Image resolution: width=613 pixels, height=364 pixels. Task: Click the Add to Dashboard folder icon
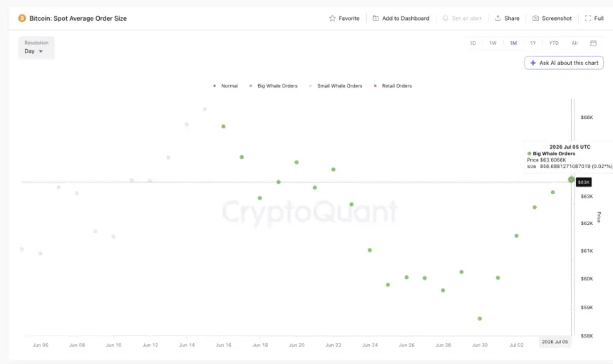[376, 19]
